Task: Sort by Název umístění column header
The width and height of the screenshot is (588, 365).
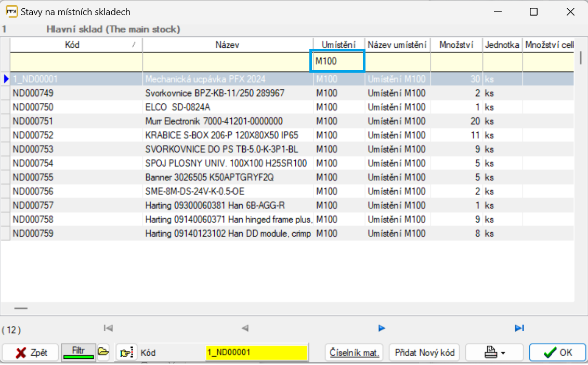Action: 398,45
